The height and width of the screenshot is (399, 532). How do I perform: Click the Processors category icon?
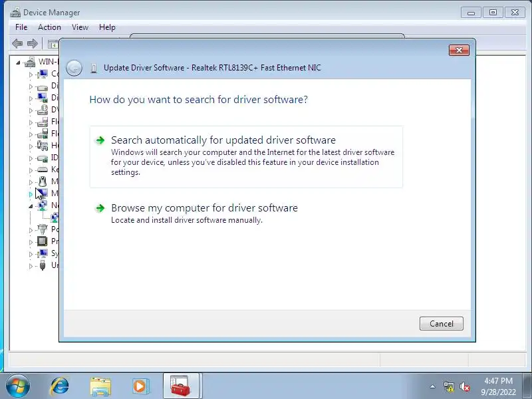[43, 241]
